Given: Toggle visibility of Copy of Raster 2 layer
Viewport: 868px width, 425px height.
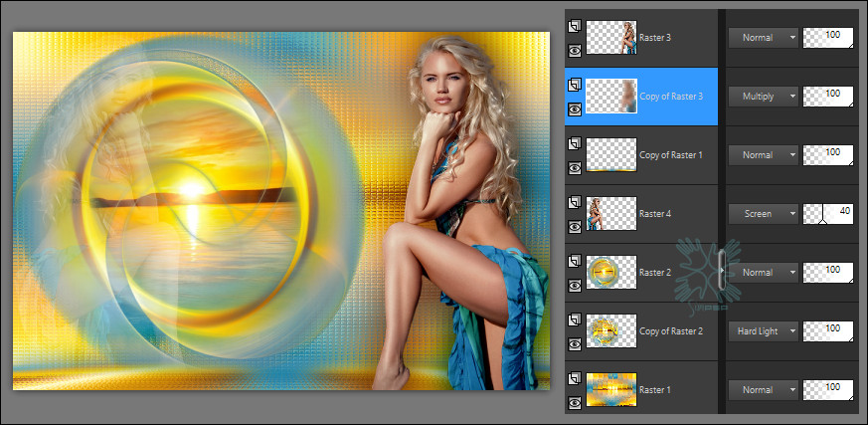Looking at the screenshot, I should pos(574,342).
